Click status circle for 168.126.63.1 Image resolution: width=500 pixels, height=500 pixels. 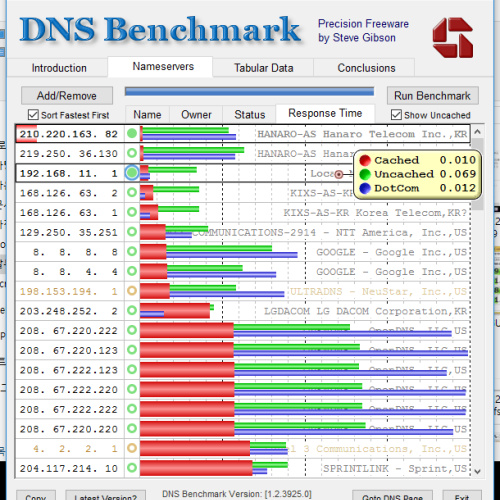[132, 212]
